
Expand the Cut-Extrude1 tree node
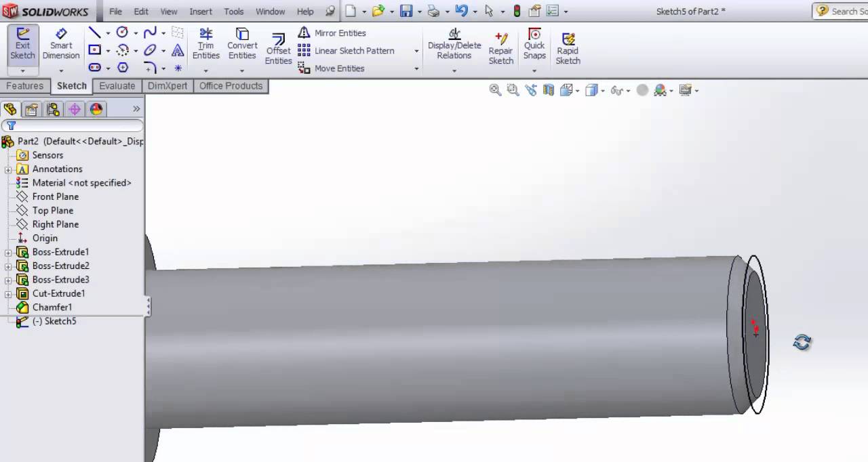8,294
